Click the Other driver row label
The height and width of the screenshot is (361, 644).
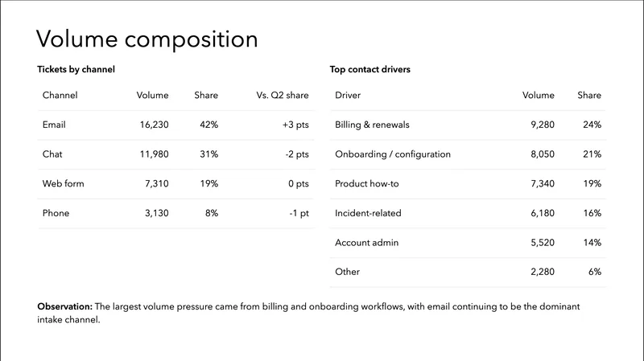pyautogui.click(x=347, y=272)
